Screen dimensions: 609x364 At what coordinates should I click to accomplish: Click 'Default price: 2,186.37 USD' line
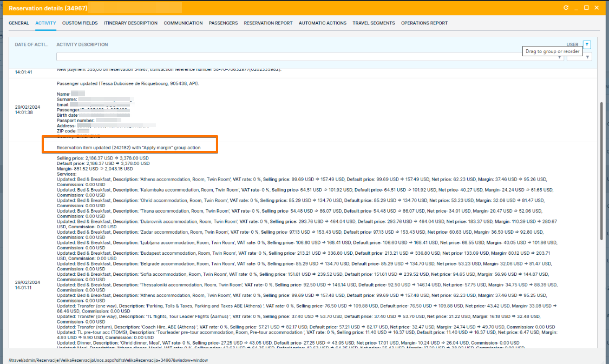pos(103,164)
